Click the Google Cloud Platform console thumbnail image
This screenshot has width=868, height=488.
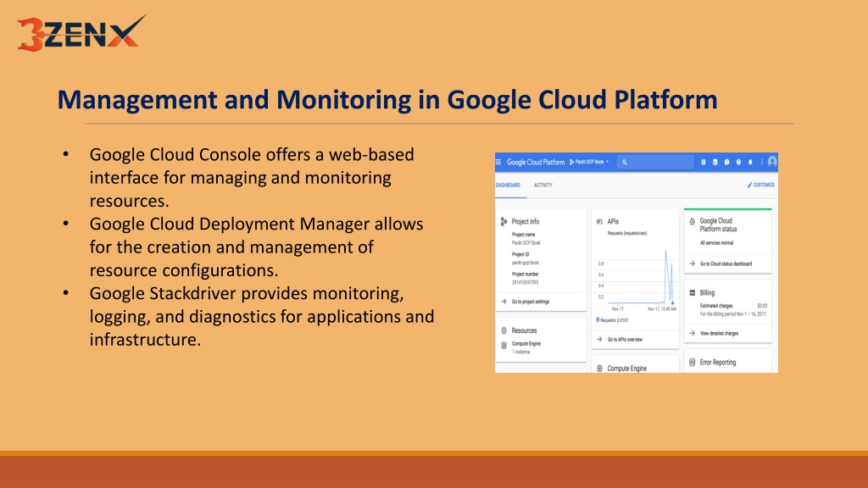click(x=637, y=263)
